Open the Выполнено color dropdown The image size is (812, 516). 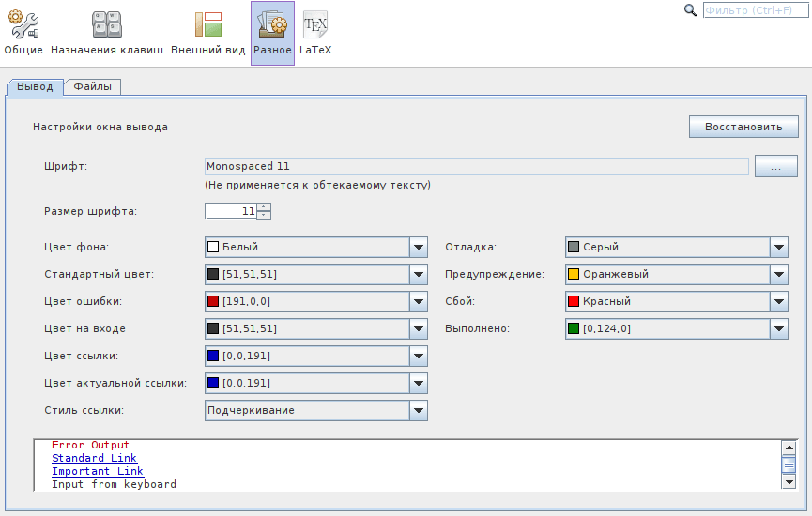pos(676,328)
